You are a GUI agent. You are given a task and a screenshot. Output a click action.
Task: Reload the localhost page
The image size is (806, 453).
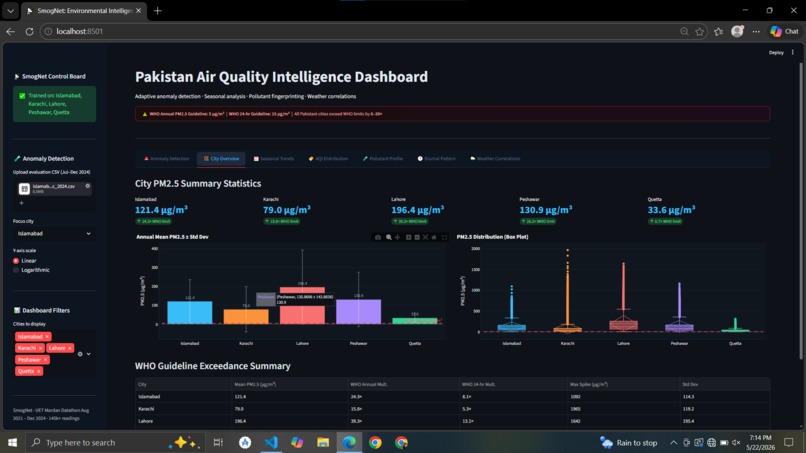29,31
